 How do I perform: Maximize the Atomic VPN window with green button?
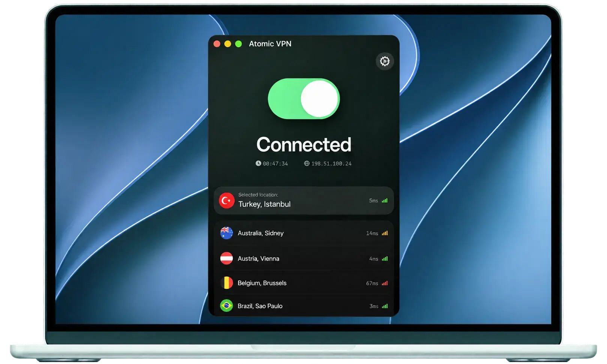tap(238, 44)
